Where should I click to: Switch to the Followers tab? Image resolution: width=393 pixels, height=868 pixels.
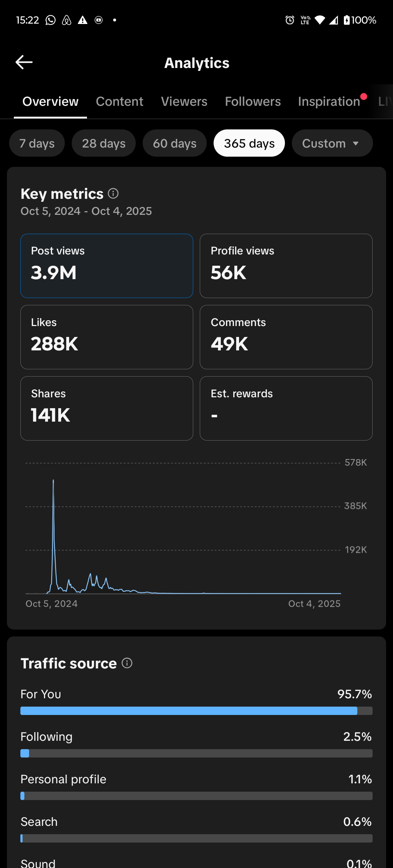[253, 102]
